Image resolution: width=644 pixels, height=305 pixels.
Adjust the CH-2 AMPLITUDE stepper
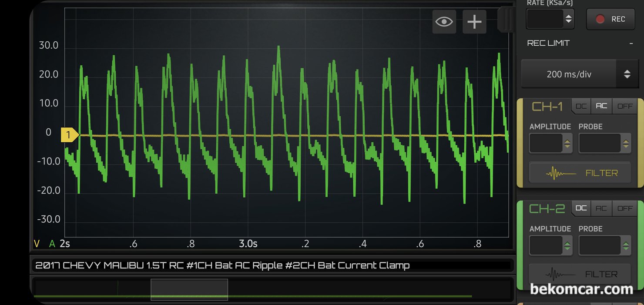coord(567,246)
